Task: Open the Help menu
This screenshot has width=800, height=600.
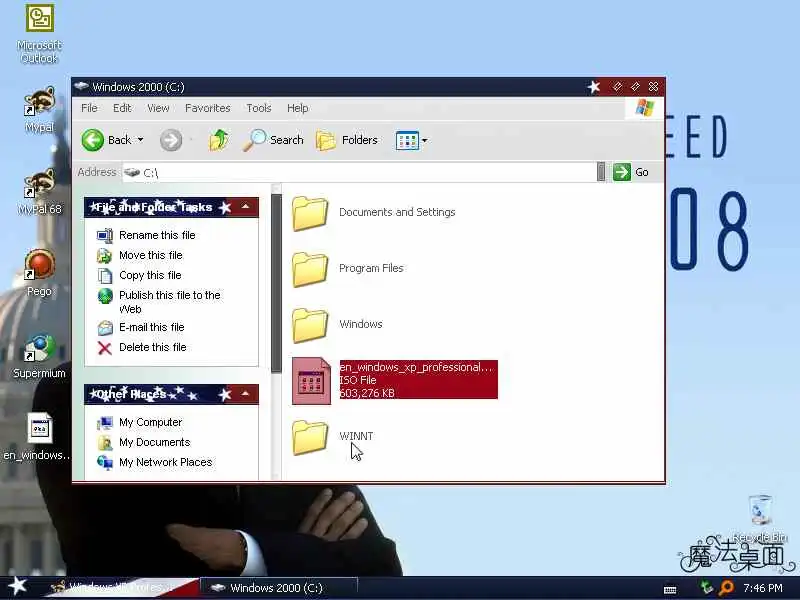Action: coord(297,108)
